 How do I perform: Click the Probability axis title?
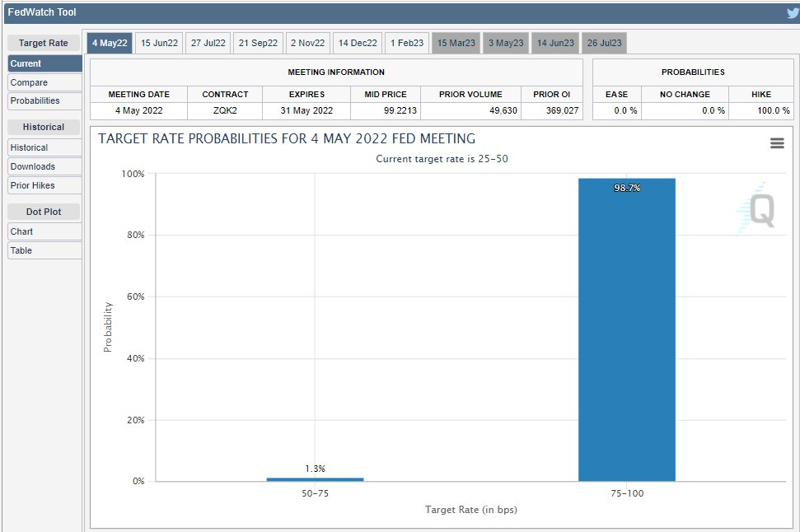(x=108, y=327)
